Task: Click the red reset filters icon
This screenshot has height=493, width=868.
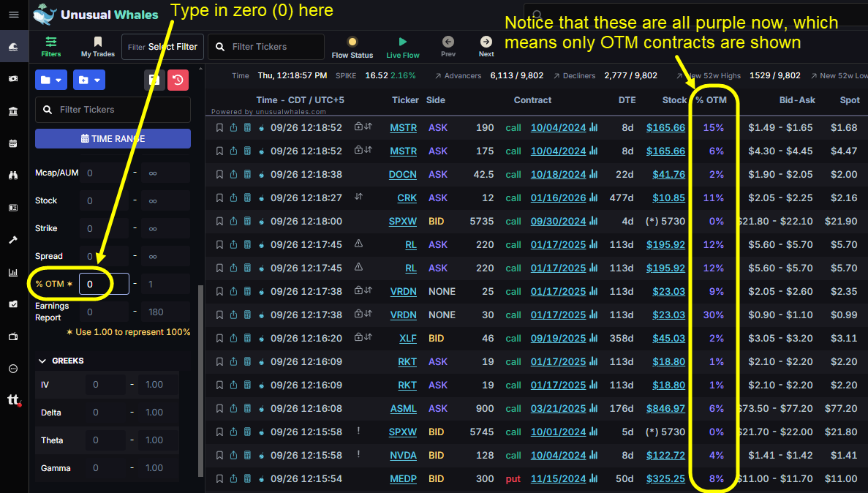Action: 178,80
